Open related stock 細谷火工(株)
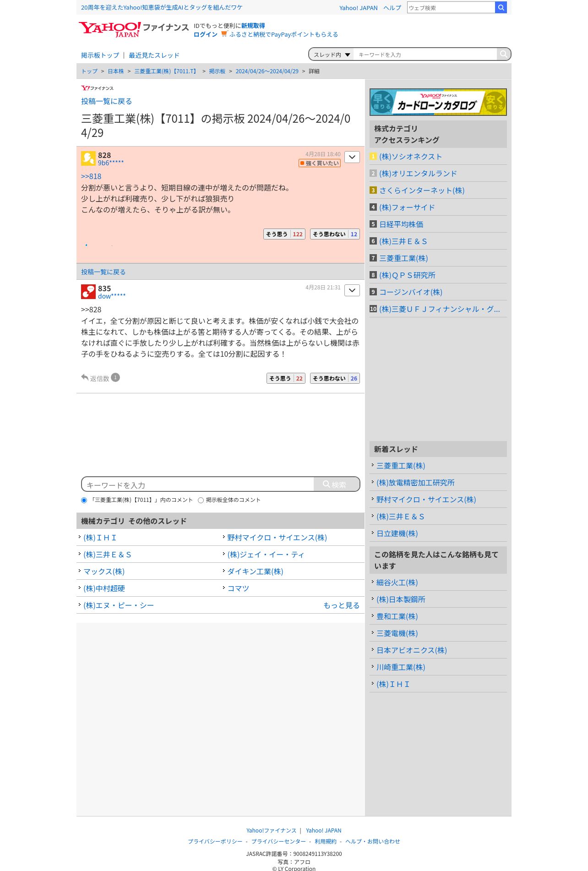This screenshot has width=588, height=871. 397,582
